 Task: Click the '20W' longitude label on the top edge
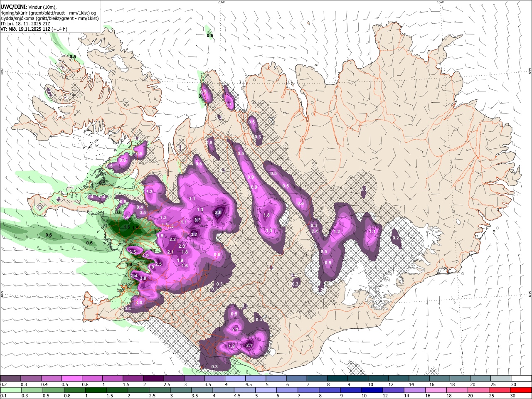(x=221, y=2)
